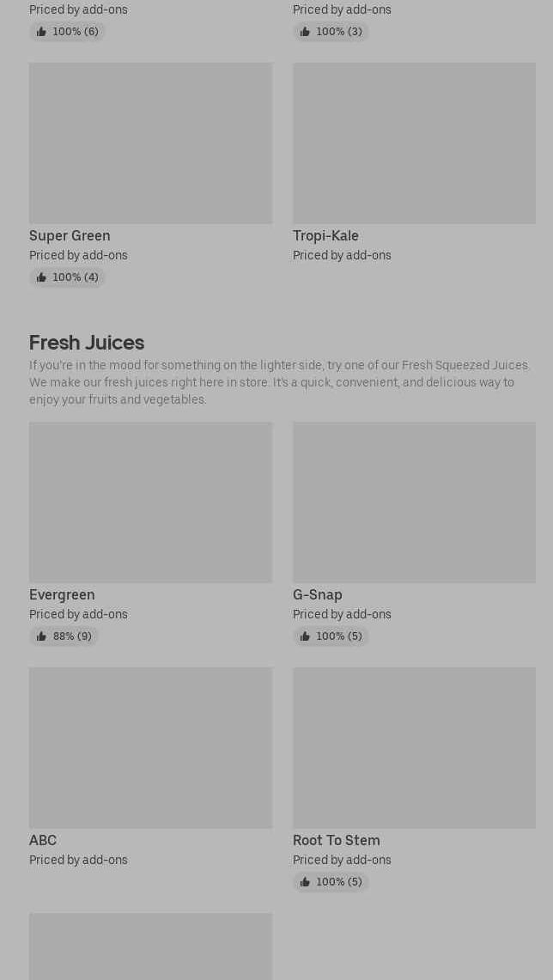Screen dimensions: 553x980
Task: Open the Super Green item image
Action: tap(150, 143)
